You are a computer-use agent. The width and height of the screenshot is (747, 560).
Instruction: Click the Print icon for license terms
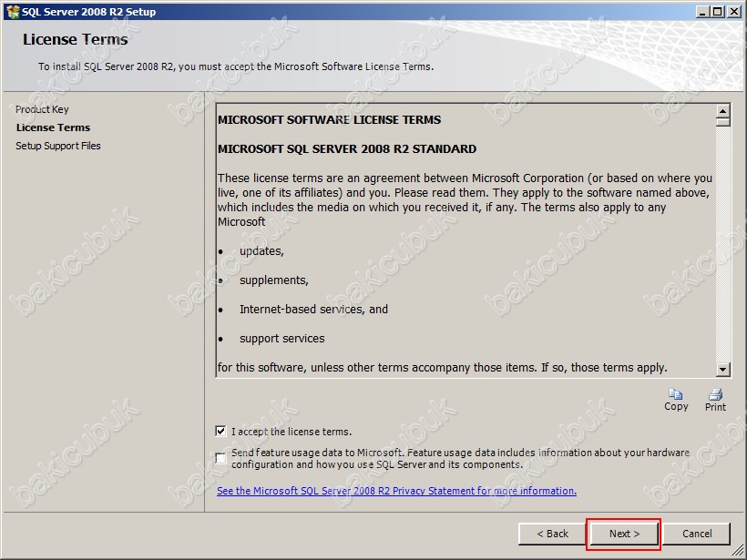715,395
